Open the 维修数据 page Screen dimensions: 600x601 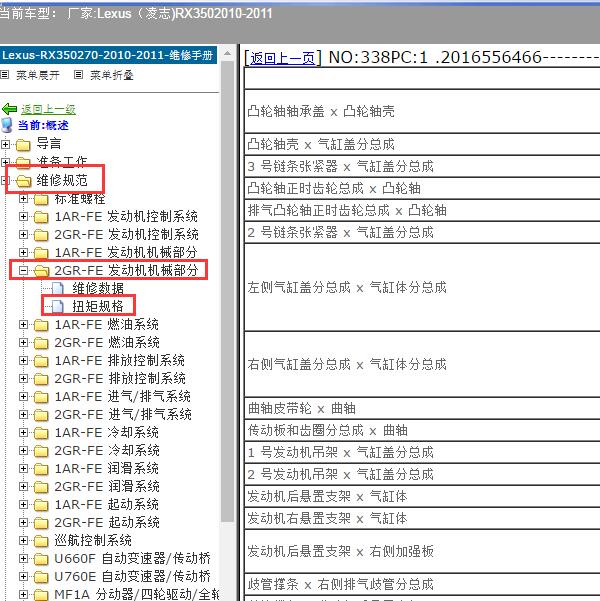point(98,288)
